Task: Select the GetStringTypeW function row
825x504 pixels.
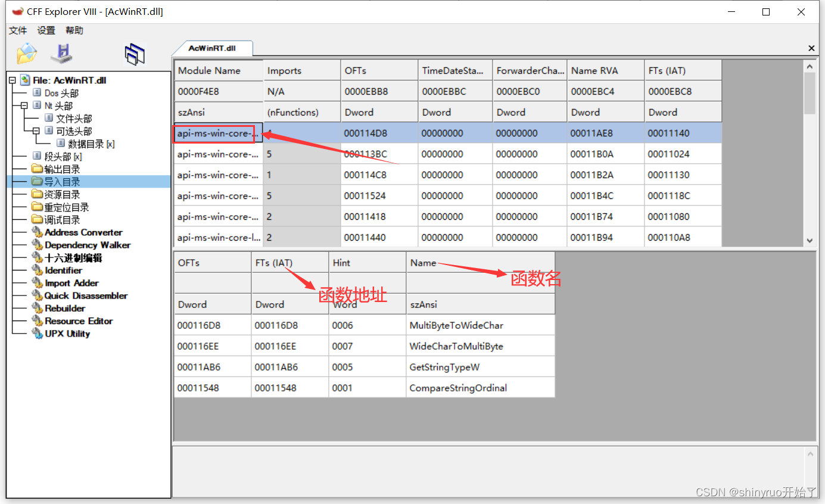Action: pos(365,367)
